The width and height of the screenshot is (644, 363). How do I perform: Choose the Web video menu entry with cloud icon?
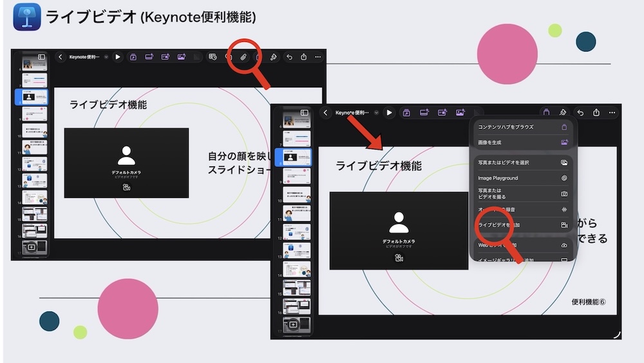pyautogui.click(x=522, y=245)
